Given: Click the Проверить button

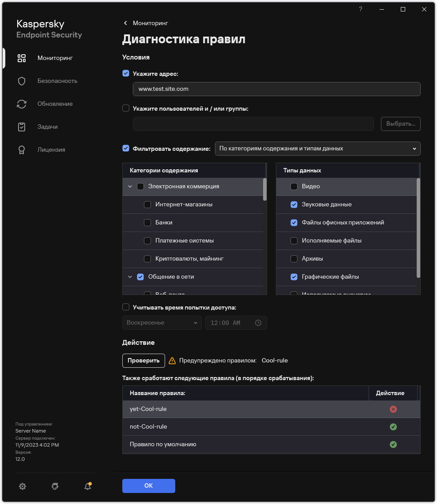Looking at the screenshot, I should [143, 360].
